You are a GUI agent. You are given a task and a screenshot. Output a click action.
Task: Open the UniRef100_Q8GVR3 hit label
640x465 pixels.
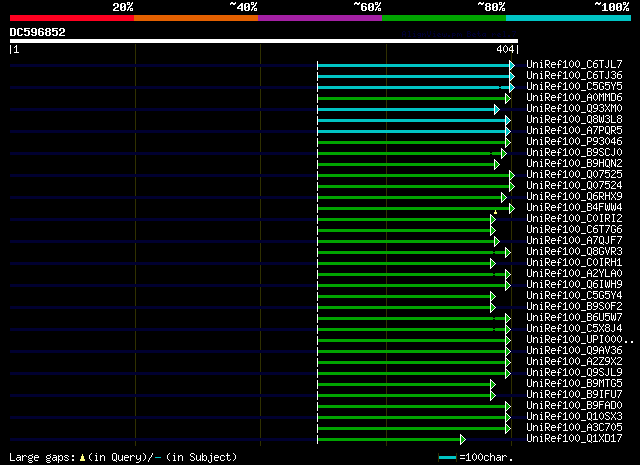point(574,252)
